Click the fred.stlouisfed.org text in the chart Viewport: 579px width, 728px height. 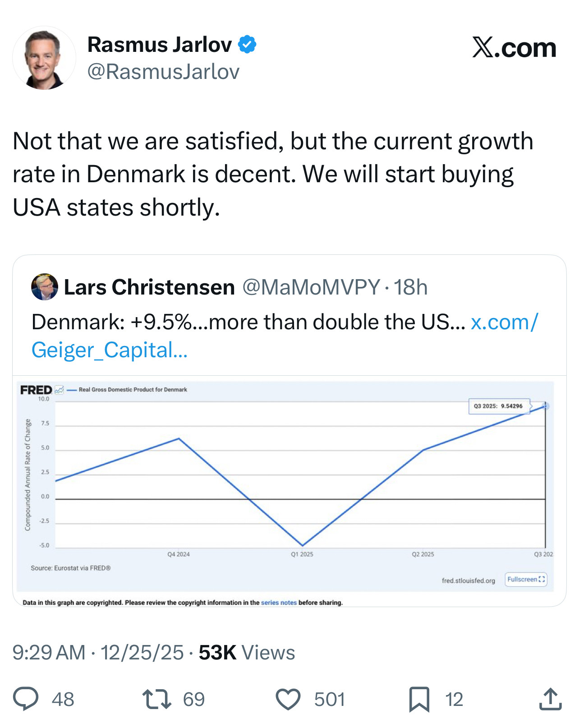pos(468,581)
